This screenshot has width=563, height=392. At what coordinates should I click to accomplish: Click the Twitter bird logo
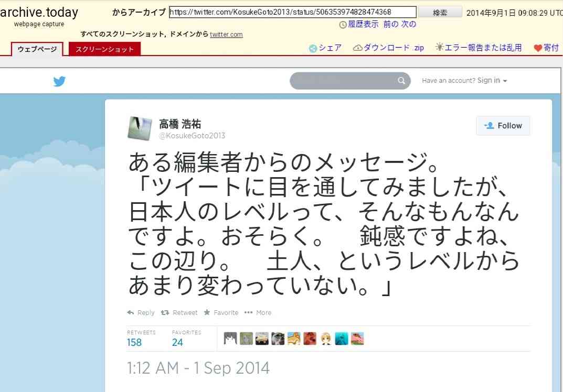point(59,81)
